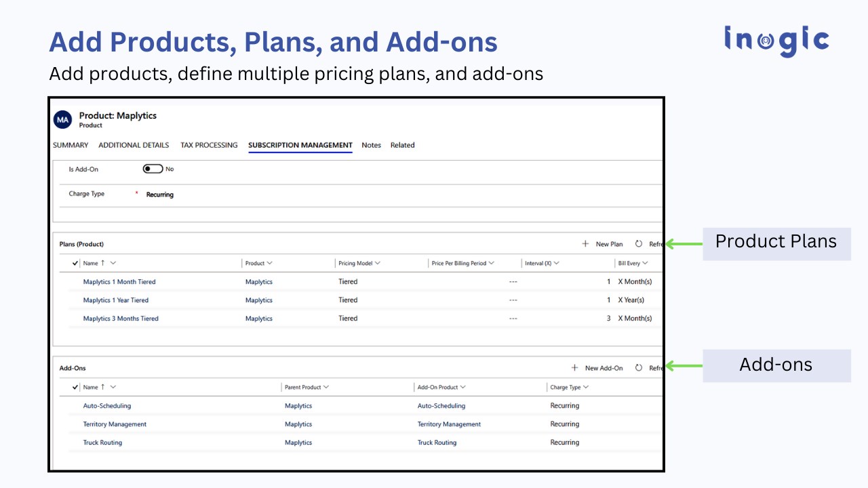Click Recurring cell in Auto-Scheduling row
Screen dimensions: 868x488
(x=565, y=406)
